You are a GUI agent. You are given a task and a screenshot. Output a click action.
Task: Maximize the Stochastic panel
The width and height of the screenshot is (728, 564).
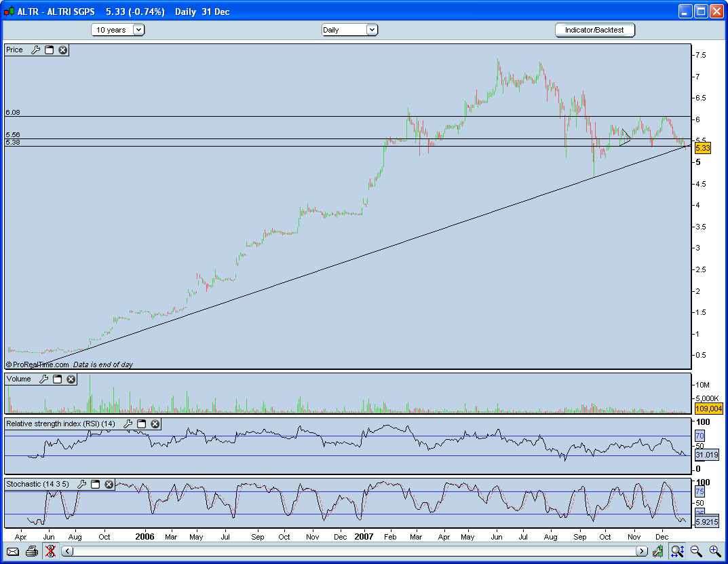pos(95,484)
